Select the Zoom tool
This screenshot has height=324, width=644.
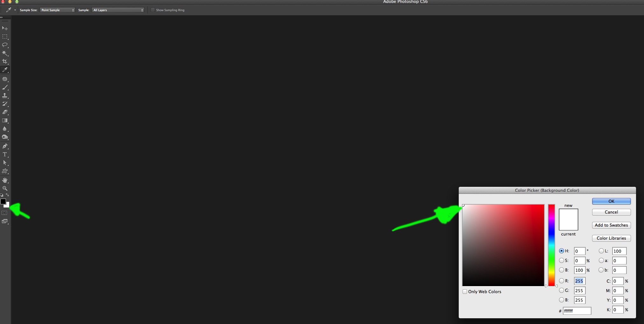coord(5,188)
